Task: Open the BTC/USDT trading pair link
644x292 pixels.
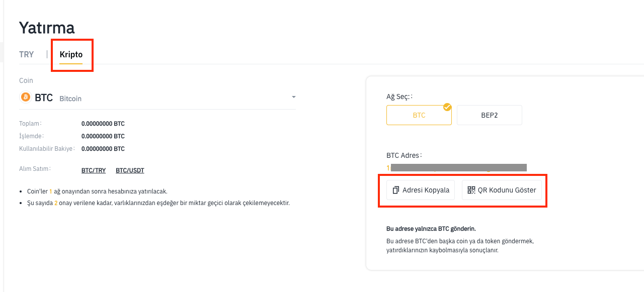Action: [130, 170]
